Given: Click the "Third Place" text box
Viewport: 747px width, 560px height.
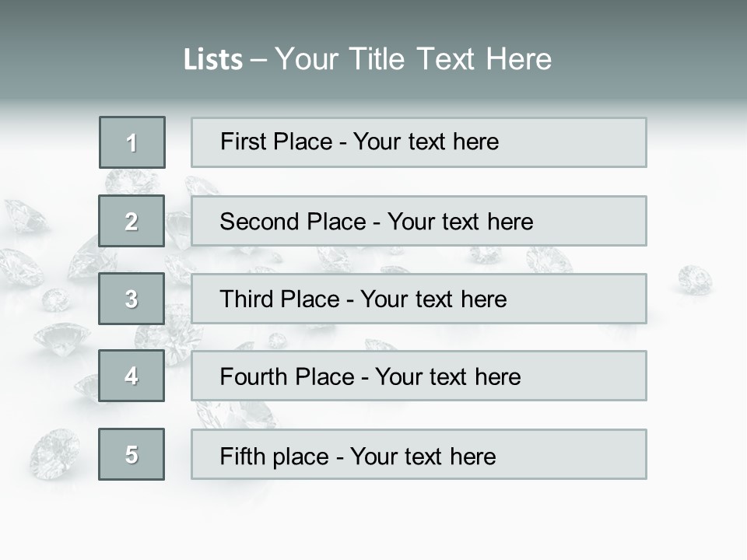Looking at the screenshot, I should (x=419, y=299).
